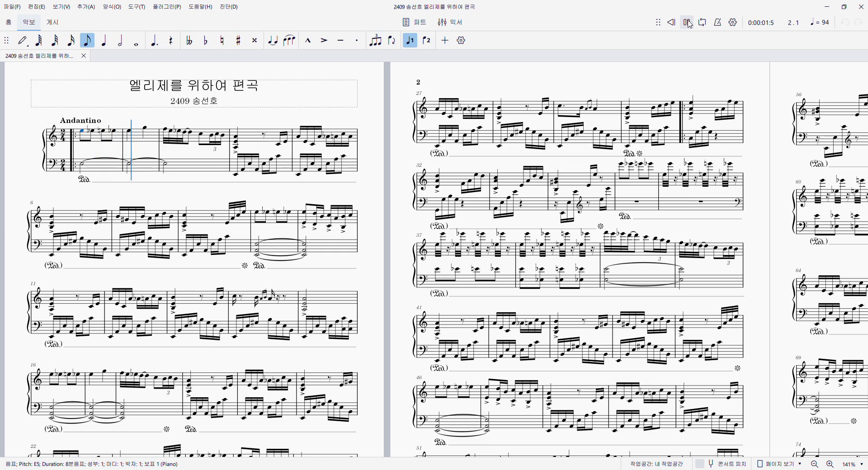Add staccato articulation

(x=357, y=40)
